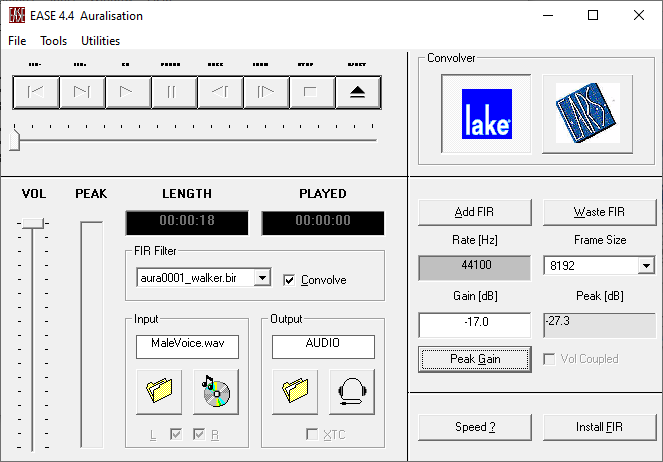The height and width of the screenshot is (462, 663).
Task: Click the Peak Gain button
Action: [x=475, y=359]
